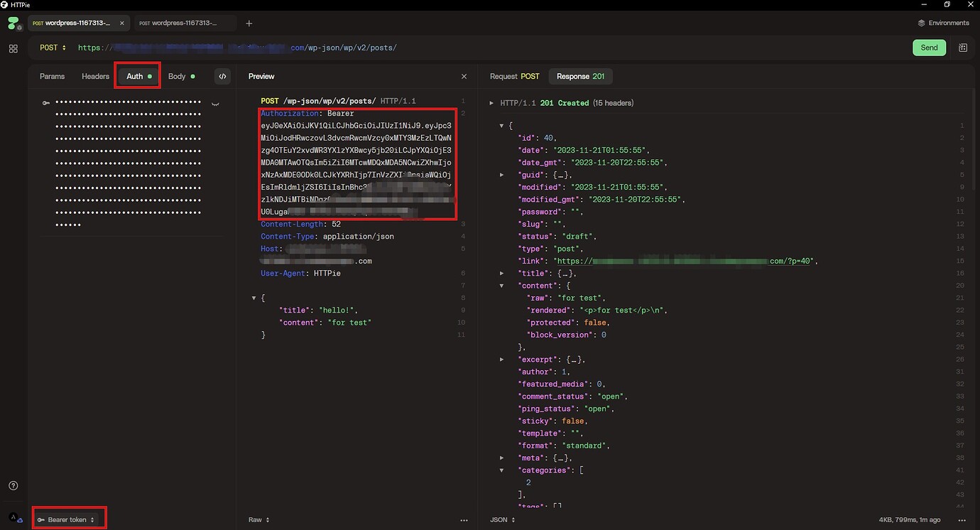Click the layout icon beside Send

point(964,47)
